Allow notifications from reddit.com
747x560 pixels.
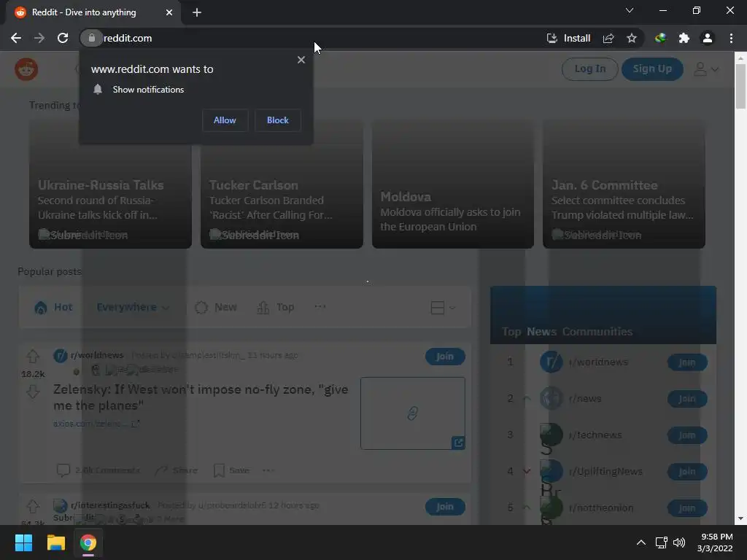(x=225, y=120)
